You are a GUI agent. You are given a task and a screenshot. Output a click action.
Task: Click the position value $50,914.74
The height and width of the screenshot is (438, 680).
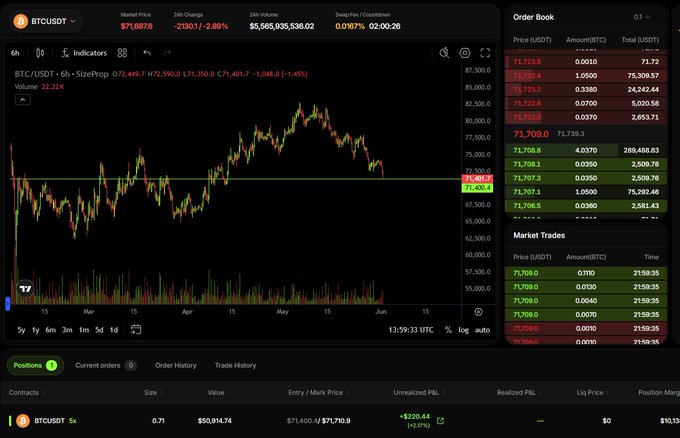215,421
